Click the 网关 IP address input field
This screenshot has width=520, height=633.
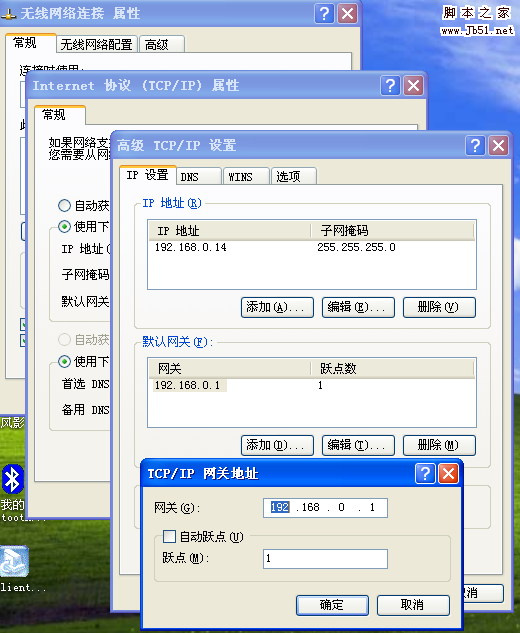[x=325, y=507]
